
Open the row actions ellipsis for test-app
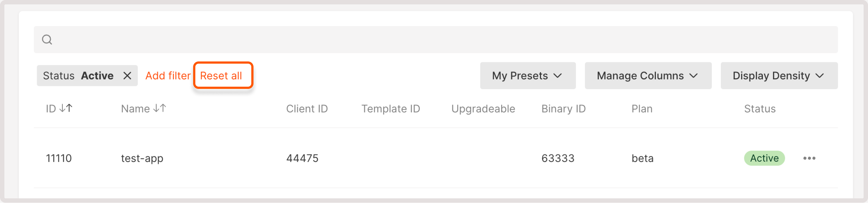(810, 158)
